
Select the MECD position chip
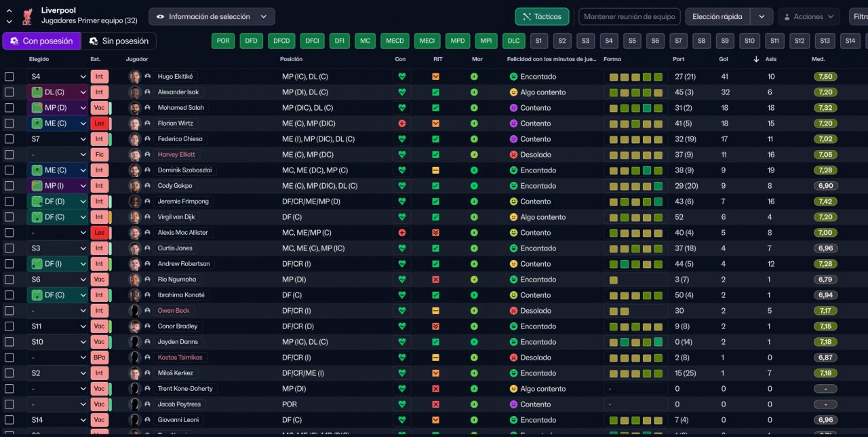[395, 41]
